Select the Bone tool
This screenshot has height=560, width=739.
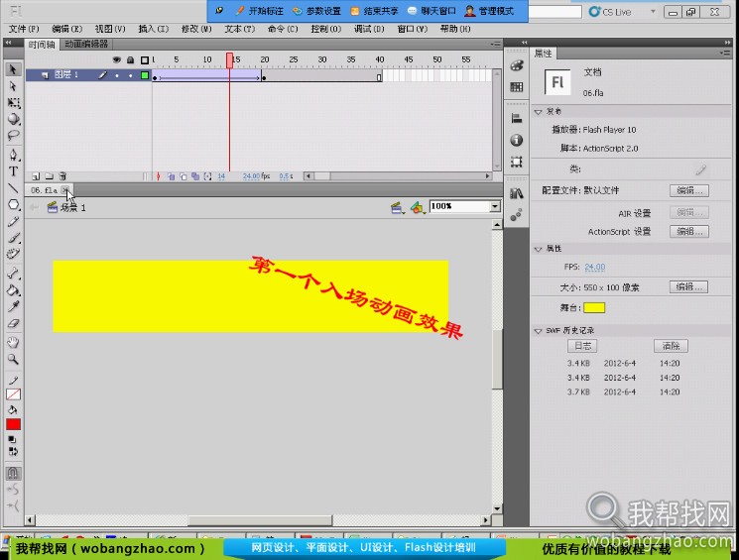(13, 274)
